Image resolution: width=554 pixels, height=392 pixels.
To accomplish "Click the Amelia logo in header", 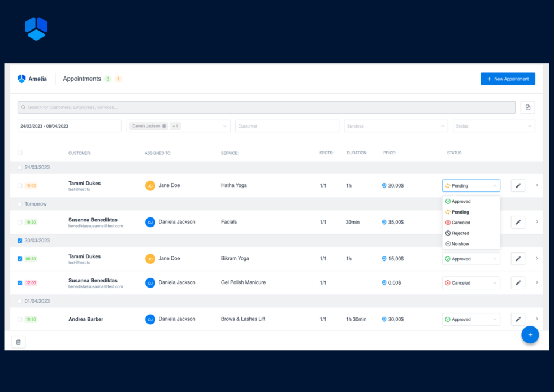I will pyautogui.click(x=32, y=79).
